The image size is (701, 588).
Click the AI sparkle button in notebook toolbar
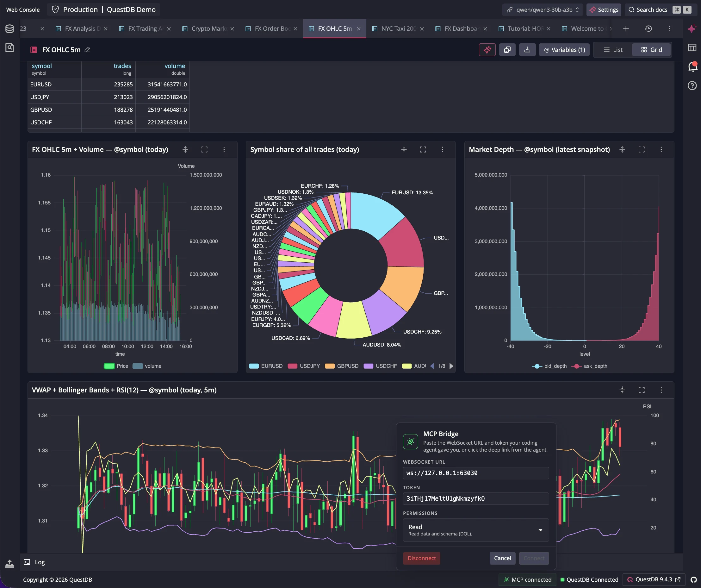(487, 50)
